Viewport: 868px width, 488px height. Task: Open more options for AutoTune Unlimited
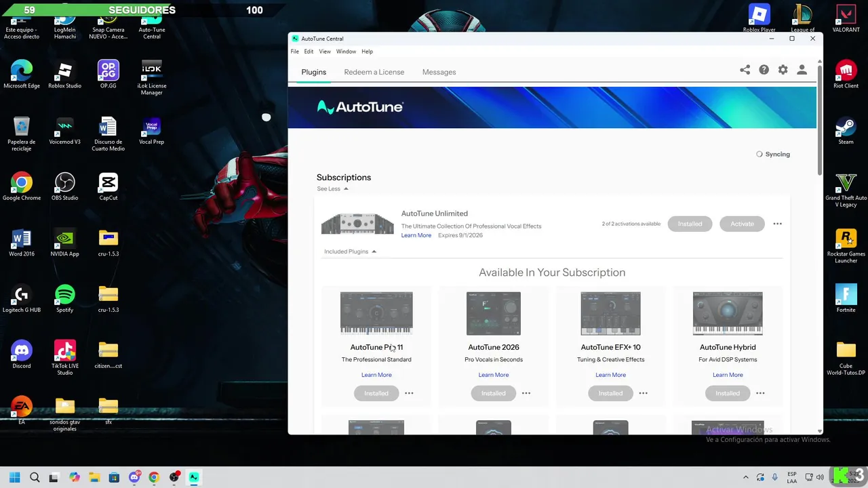(x=777, y=224)
